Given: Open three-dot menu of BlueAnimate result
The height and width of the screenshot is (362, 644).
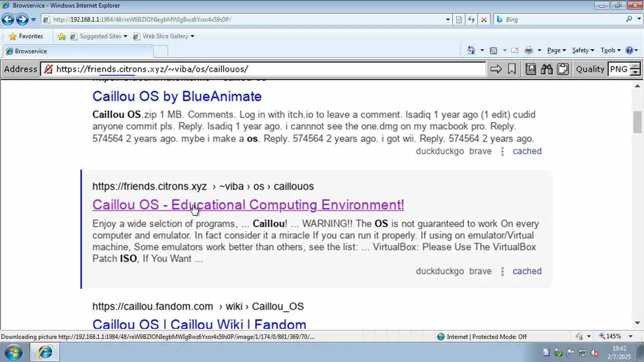Looking at the screenshot, I should pyautogui.click(x=502, y=151).
